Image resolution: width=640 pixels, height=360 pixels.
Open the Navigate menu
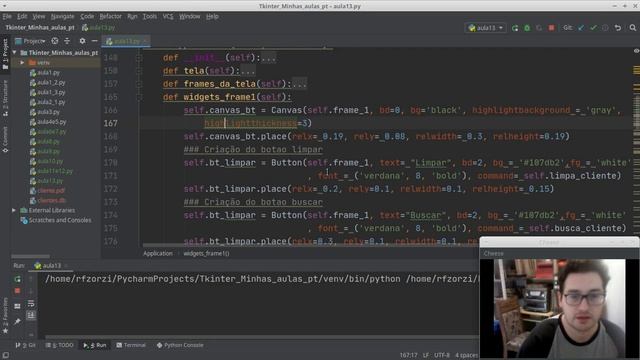pos(62,16)
